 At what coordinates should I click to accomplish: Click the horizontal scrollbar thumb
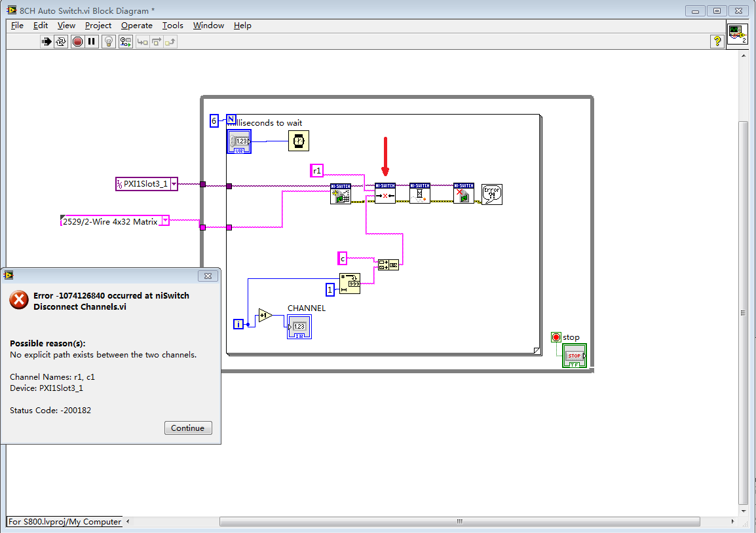click(459, 521)
